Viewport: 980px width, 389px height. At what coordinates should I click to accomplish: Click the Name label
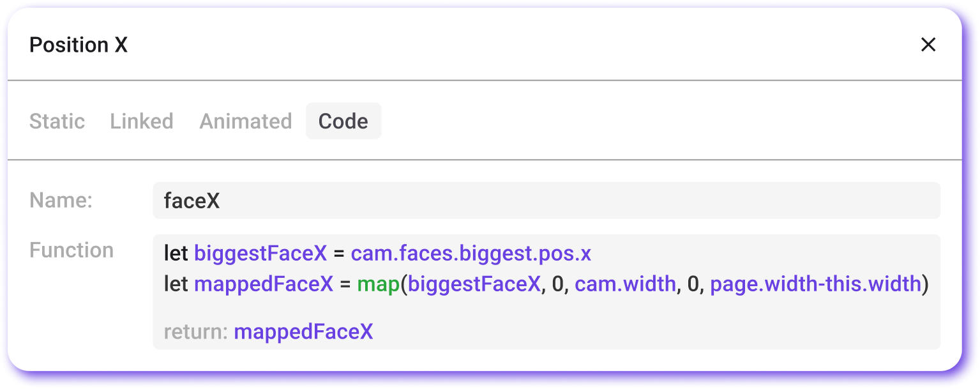(x=61, y=200)
